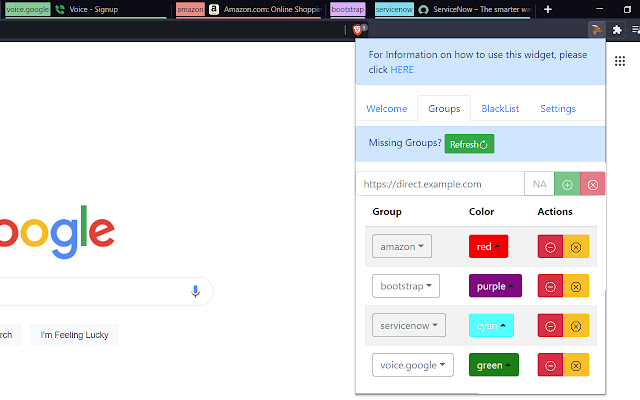640x400 pixels.
Task: Click the yellow X icon for amazon
Action: click(x=576, y=247)
